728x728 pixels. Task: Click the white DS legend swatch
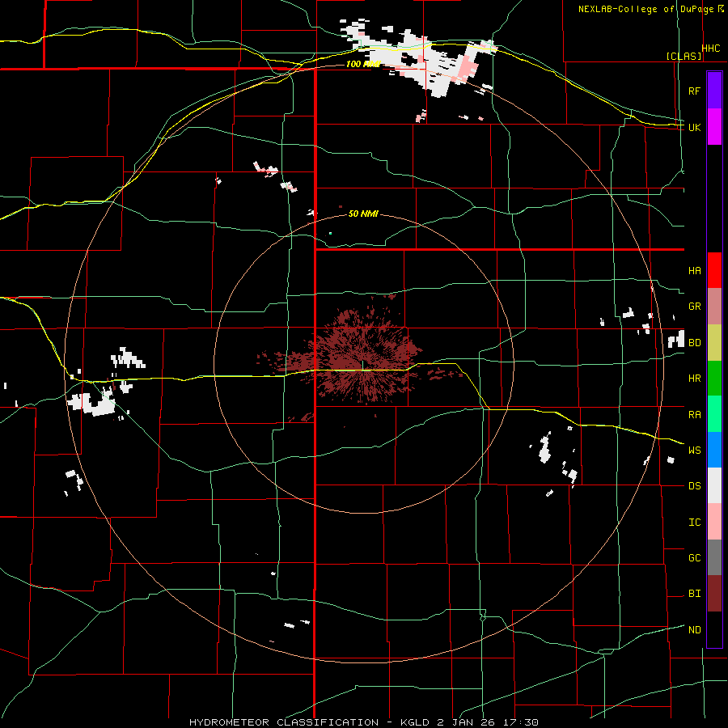[x=714, y=485]
